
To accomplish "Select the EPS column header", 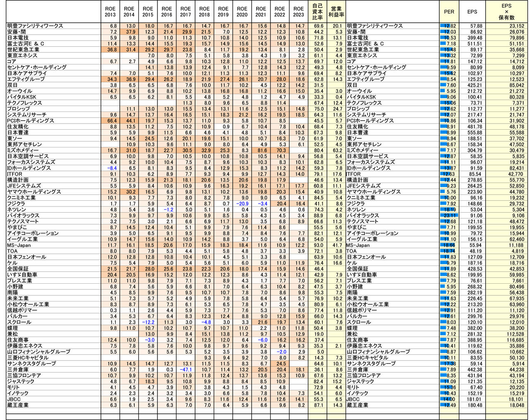I will pos(472,12).
